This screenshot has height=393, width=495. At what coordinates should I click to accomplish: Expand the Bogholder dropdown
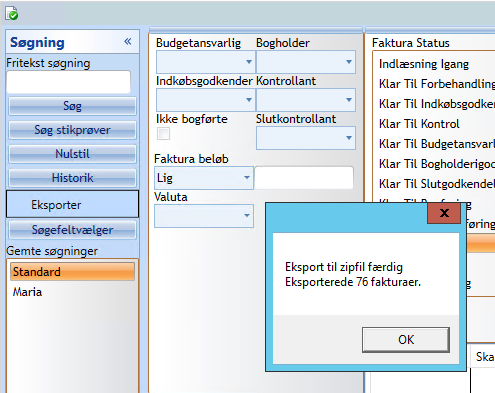pyautogui.click(x=305, y=62)
